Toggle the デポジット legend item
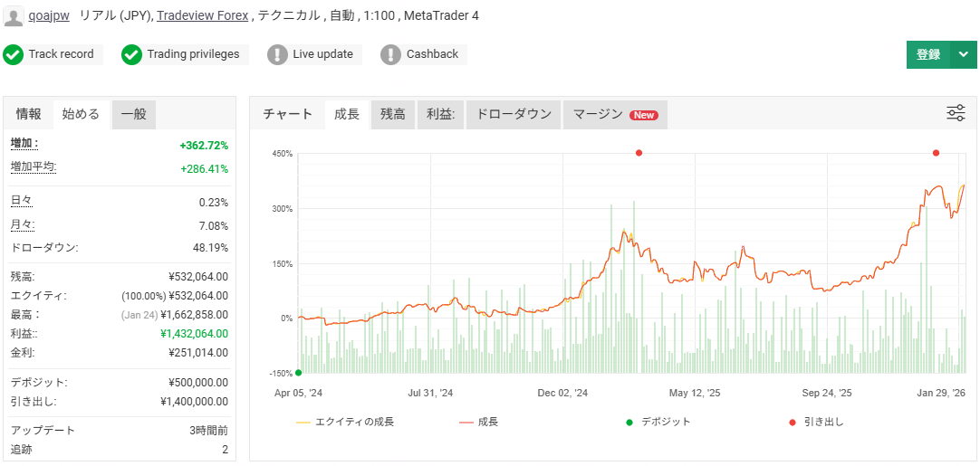 point(658,422)
